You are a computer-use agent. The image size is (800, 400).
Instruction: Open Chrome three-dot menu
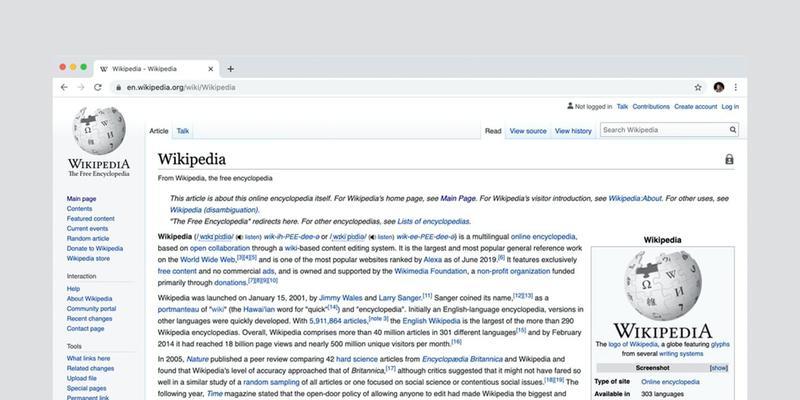coord(736,87)
